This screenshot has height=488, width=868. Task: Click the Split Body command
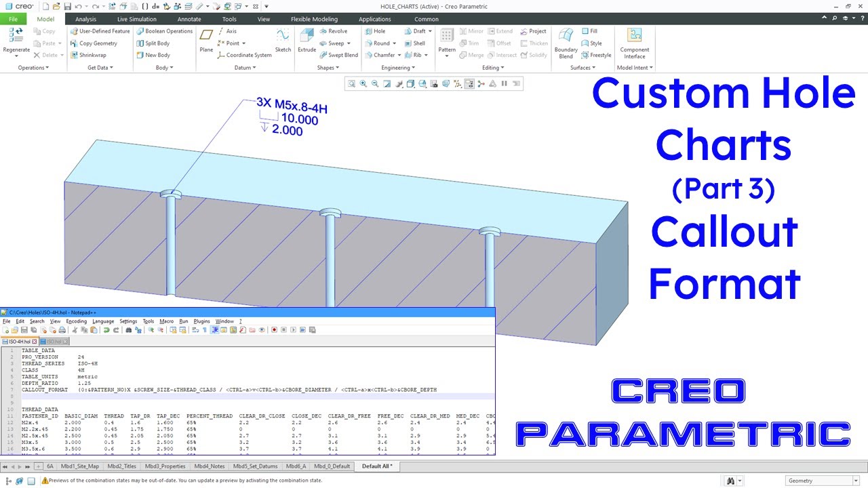(x=153, y=43)
